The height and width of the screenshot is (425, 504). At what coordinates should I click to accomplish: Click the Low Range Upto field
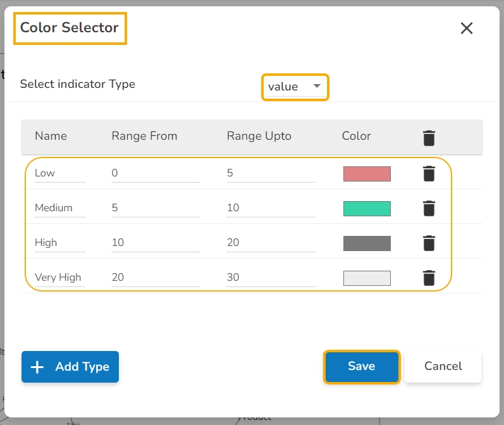tap(271, 173)
